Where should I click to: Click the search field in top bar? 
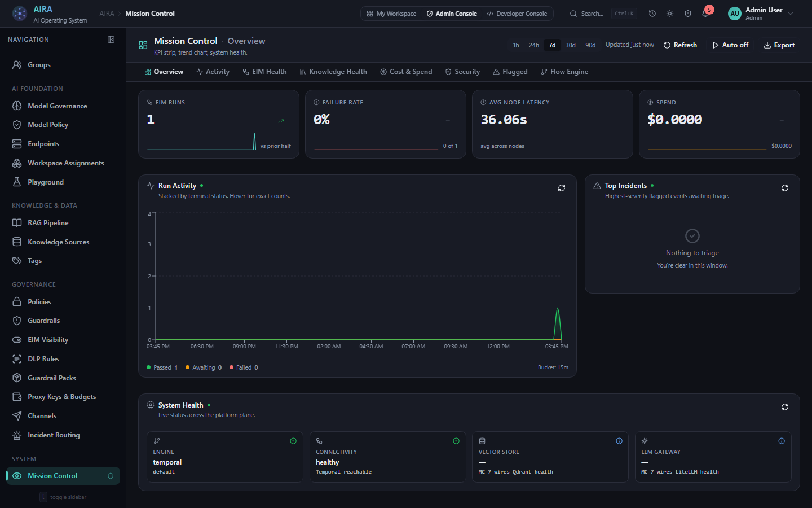pos(603,14)
